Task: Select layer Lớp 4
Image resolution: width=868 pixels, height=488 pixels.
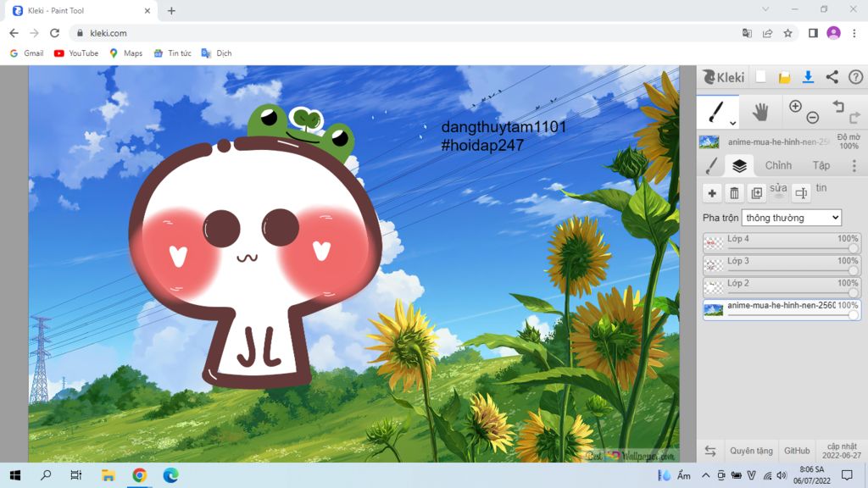Action: coord(782,243)
